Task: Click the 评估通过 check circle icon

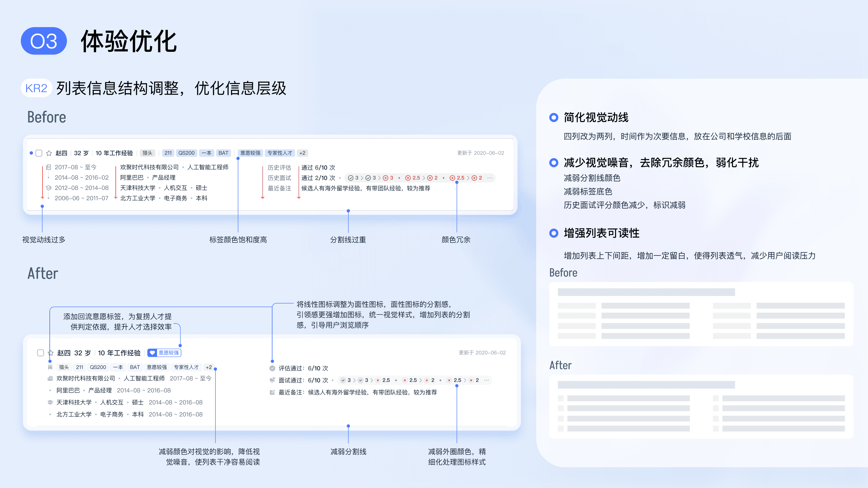Action: 272,368
